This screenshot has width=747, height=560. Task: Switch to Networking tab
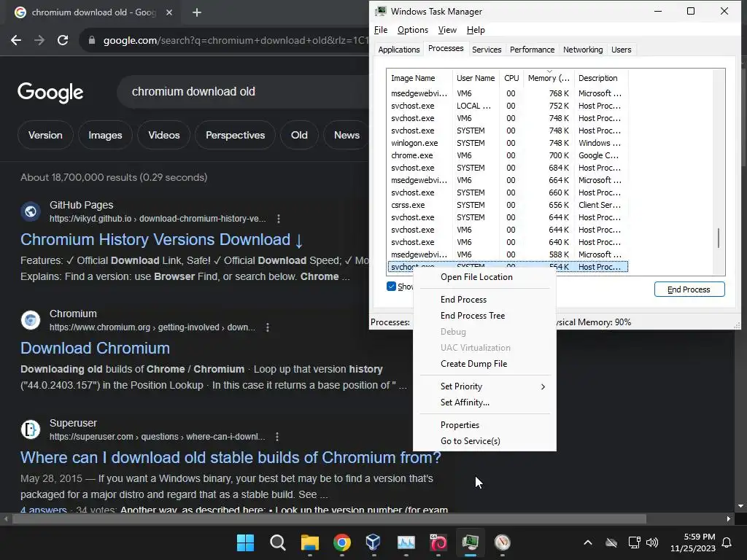point(583,50)
